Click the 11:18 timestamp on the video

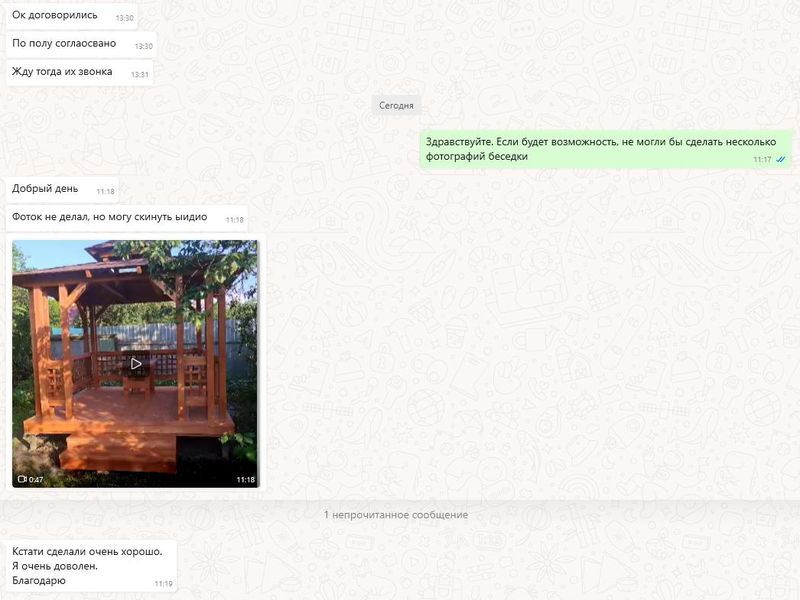click(x=245, y=480)
